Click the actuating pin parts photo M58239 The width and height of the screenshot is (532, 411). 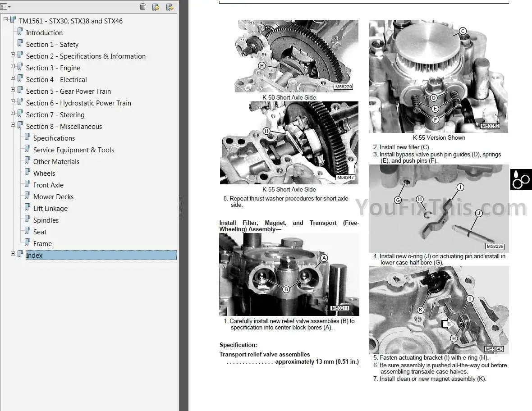(x=439, y=209)
